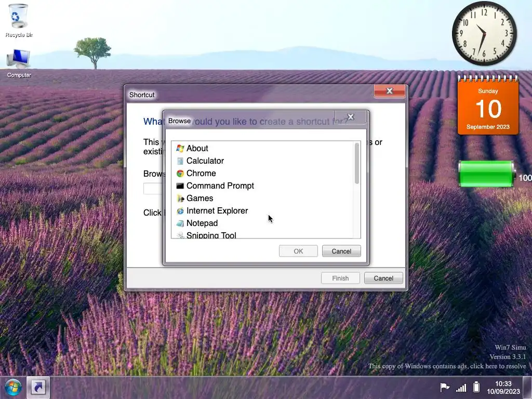This screenshot has width=532, height=399.
Task: Open the Computer desktop icon
Action: tap(19, 63)
